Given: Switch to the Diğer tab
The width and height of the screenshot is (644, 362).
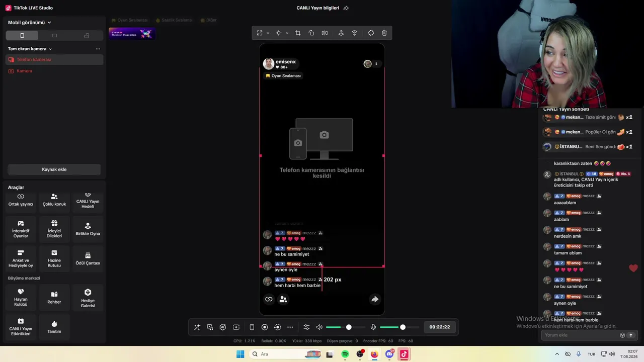Looking at the screenshot, I should (208, 20).
